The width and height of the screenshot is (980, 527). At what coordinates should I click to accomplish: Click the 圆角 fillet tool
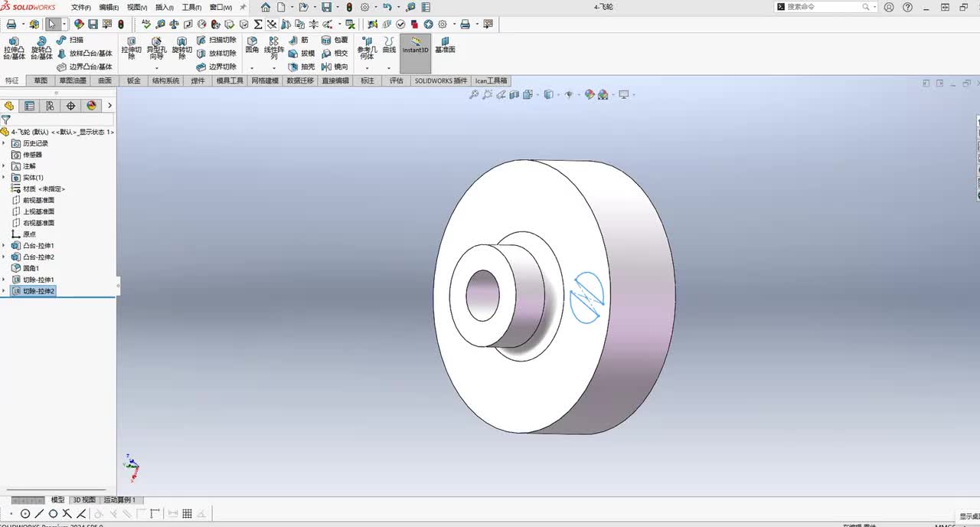click(252, 45)
